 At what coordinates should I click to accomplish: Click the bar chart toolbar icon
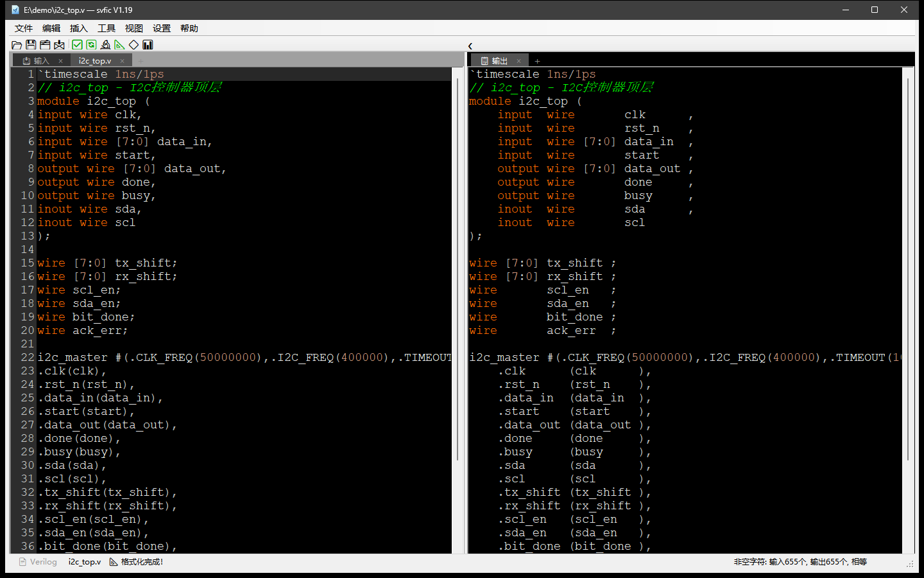[x=148, y=45]
